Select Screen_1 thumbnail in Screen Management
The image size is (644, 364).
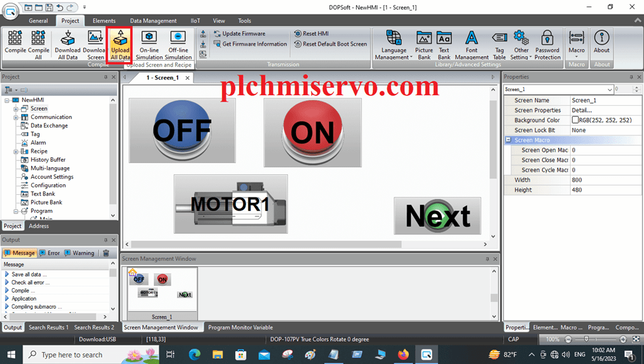pyautogui.click(x=162, y=294)
